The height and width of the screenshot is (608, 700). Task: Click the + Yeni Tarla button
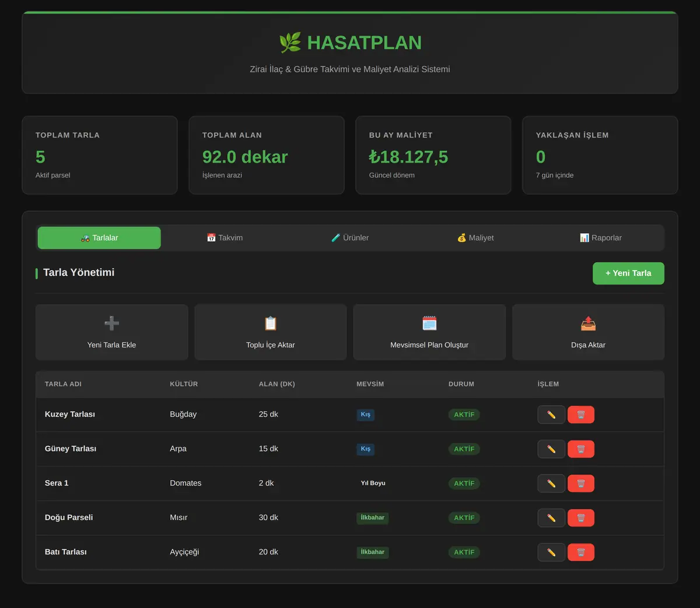(x=628, y=273)
